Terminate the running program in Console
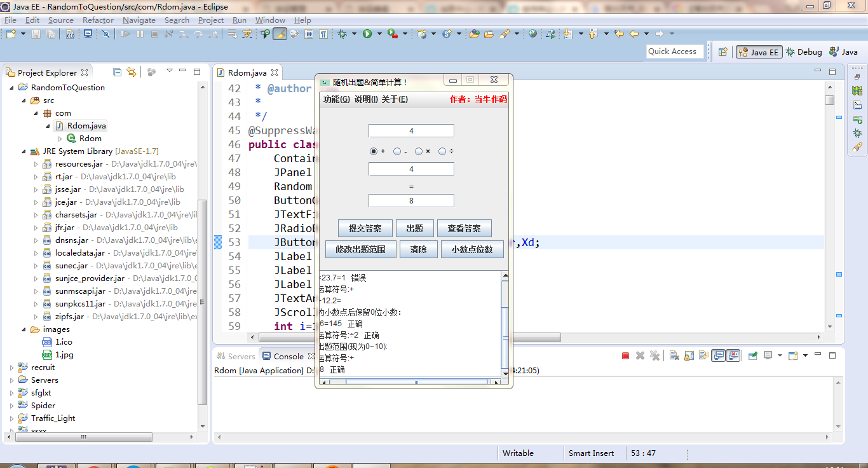Viewport: 868px width, 468px height. pyautogui.click(x=625, y=356)
